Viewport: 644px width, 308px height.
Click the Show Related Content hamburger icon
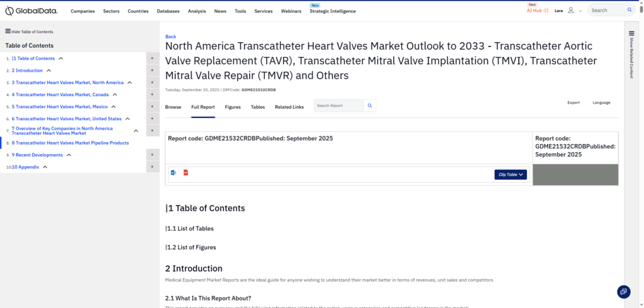pyautogui.click(x=631, y=32)
